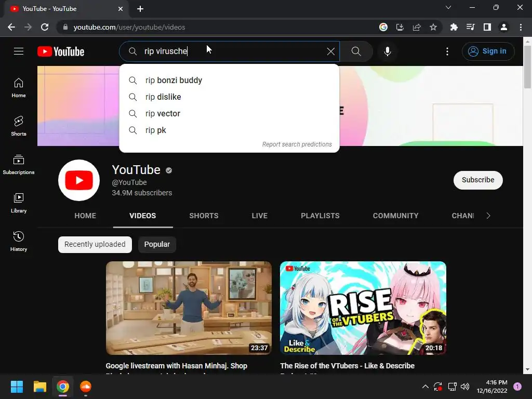Open the Chrome three-dot menu
This screenshot has width=532, height=399.
(521, 27)
